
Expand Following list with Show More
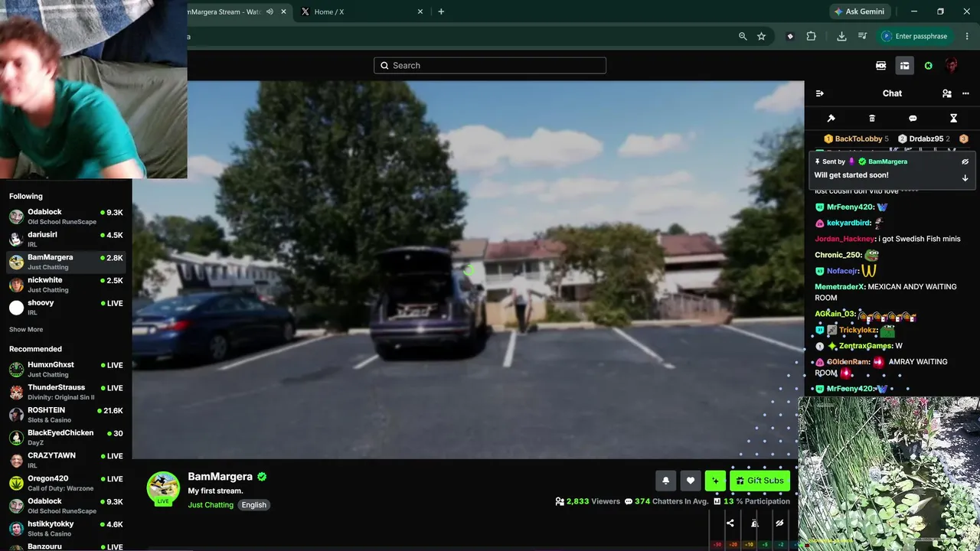(x=26, y=330)
